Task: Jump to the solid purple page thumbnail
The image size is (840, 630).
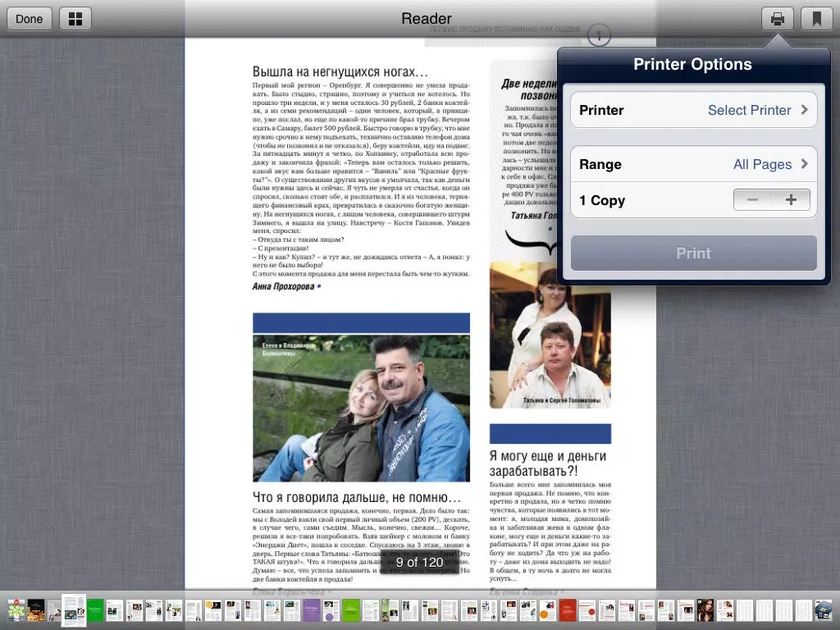Action: 312,610
